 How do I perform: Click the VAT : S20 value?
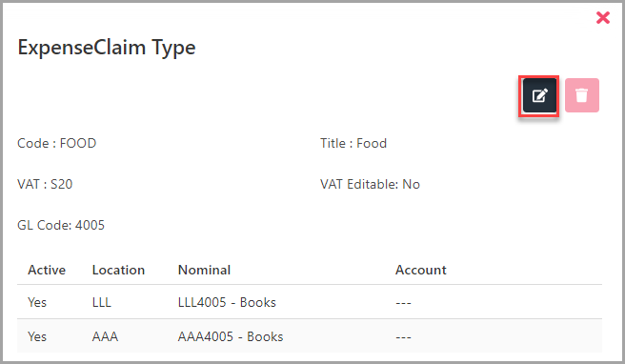pyautogui.click(x=45, y=184)
